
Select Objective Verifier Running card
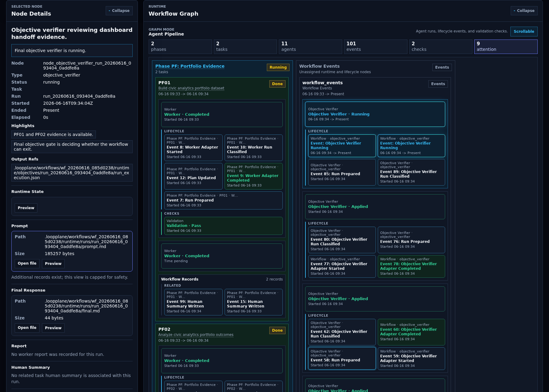tap(375, 114)
